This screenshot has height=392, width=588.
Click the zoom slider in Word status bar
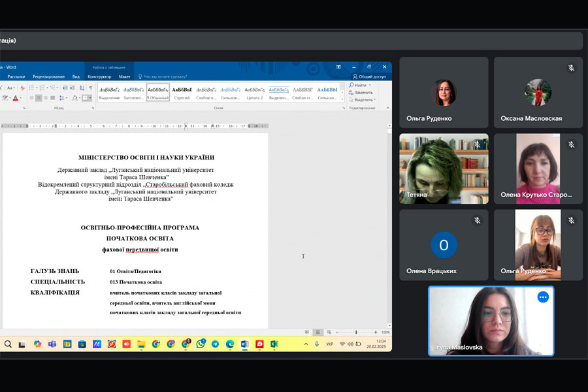point(356,332)
